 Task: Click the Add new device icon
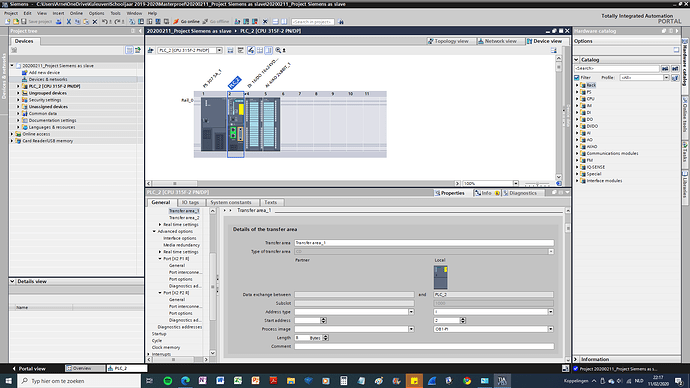(25, 73)
